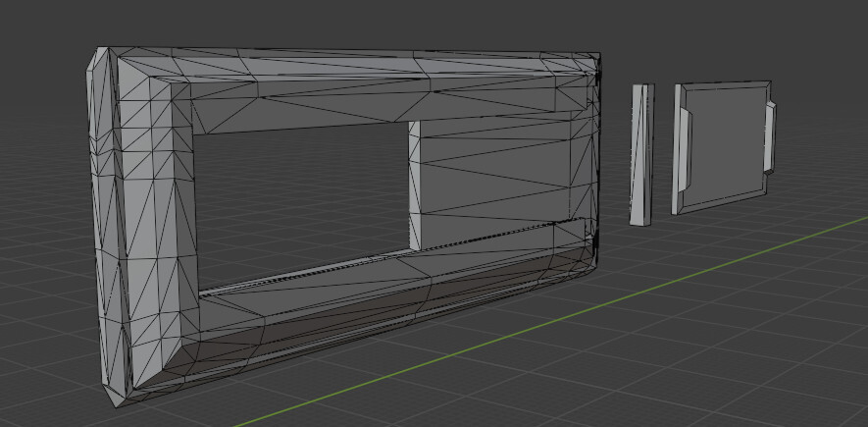Select the small rectangular panel with side tabs
868x427 pixels.
724,146
